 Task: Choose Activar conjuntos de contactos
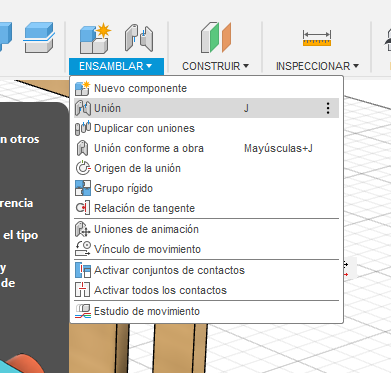point(206,270)
